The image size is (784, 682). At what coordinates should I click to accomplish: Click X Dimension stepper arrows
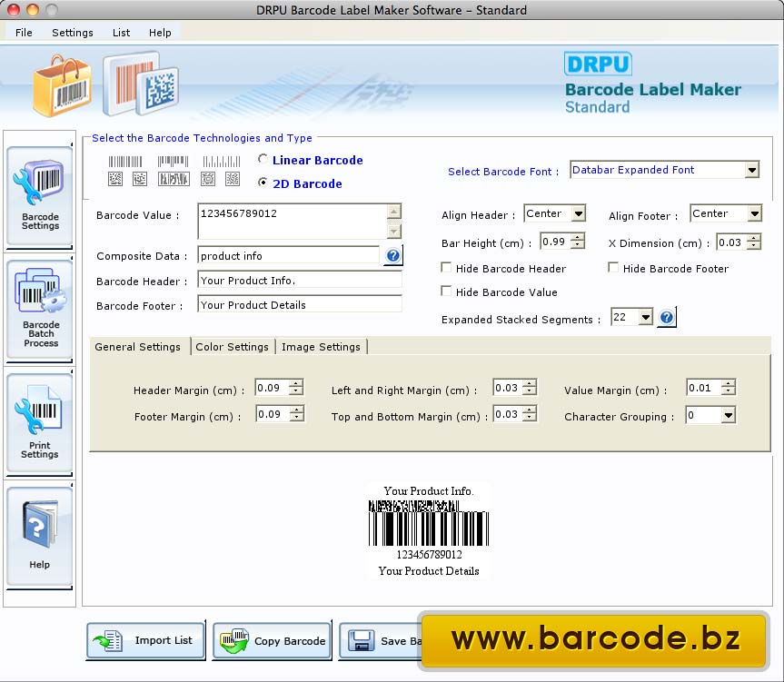tap(753, 242)
